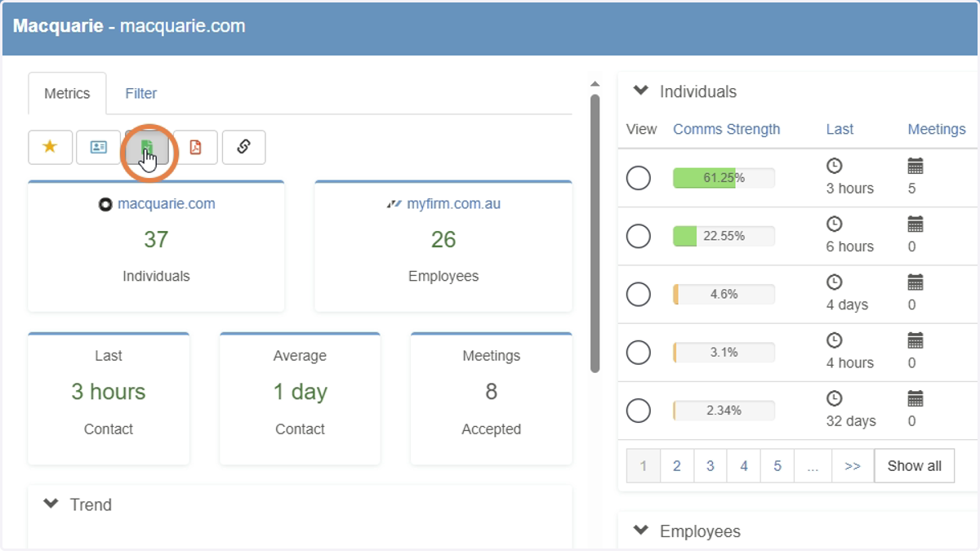Go to page 2 of individuals
The image size is (980, 551).
677,466
